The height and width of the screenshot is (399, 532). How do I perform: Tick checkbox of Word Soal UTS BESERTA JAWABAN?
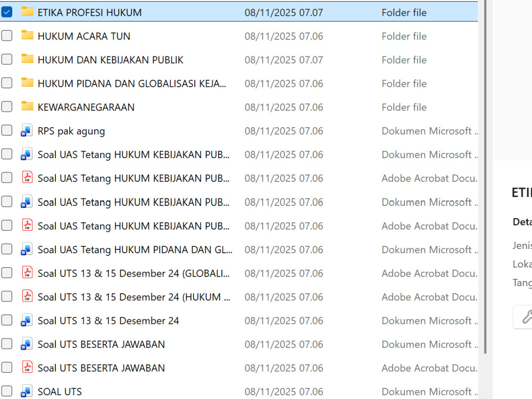point(7,344)
